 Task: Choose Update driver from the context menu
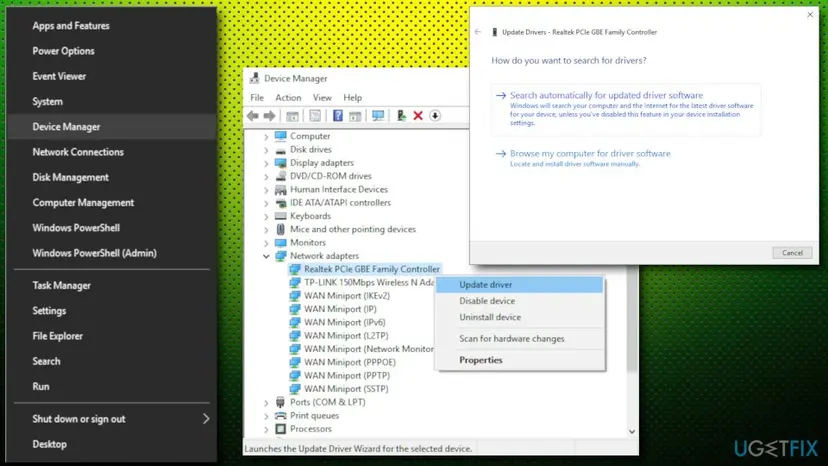(x=520, y=284)
